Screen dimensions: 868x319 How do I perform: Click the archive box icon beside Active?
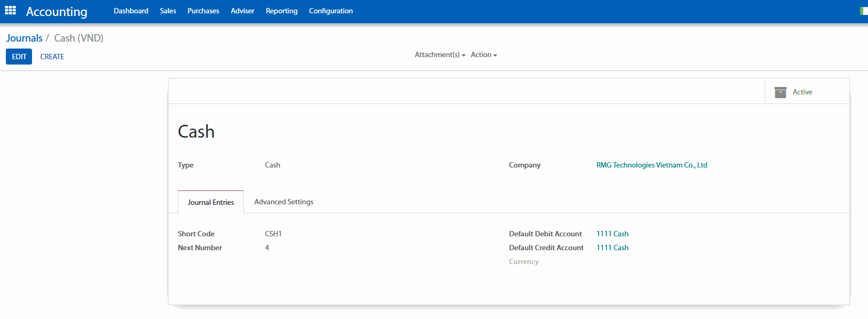(x=780, y=92)
